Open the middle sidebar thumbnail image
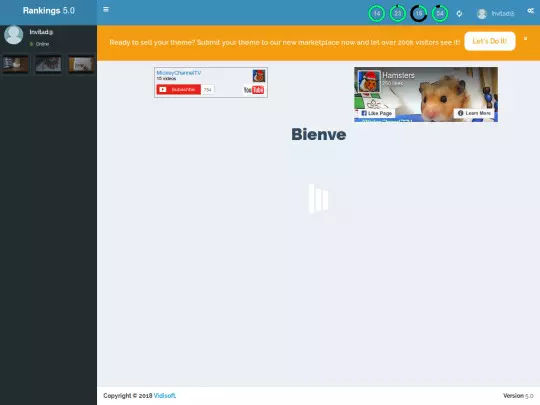Viewport: 540px width, 405px height. [x=49, y=64]
